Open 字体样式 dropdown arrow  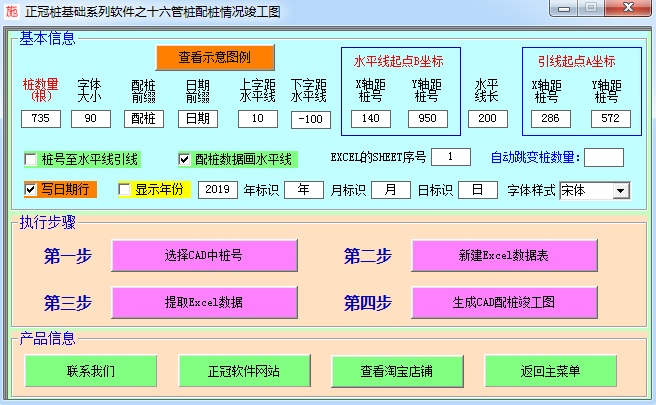621,191
